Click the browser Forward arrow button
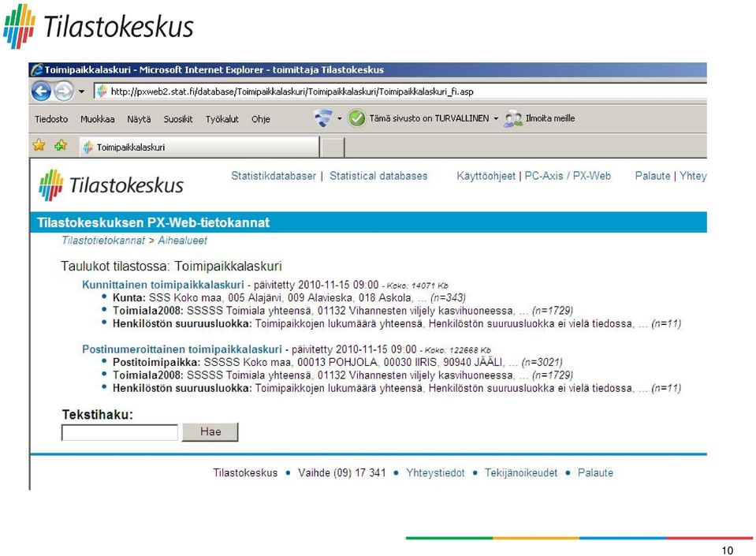The height and width of the screenshot is (556, 756). pos(63,91)
